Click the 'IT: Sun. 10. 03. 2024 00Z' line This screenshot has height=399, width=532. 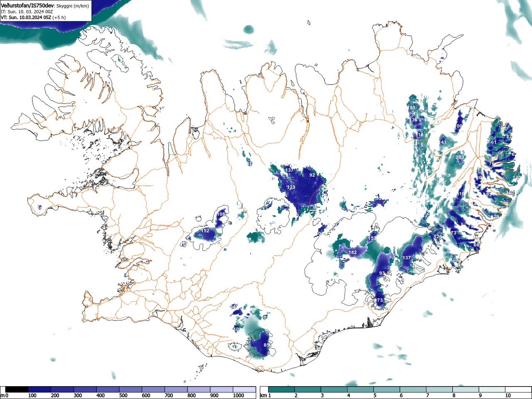27,12
